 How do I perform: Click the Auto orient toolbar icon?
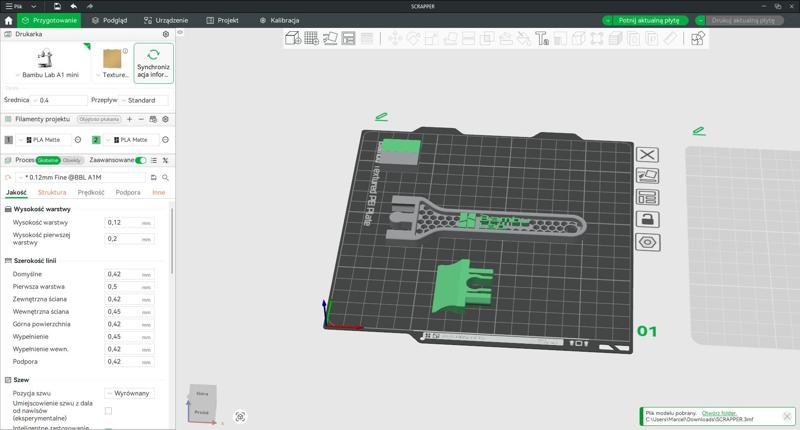[330, 38]
